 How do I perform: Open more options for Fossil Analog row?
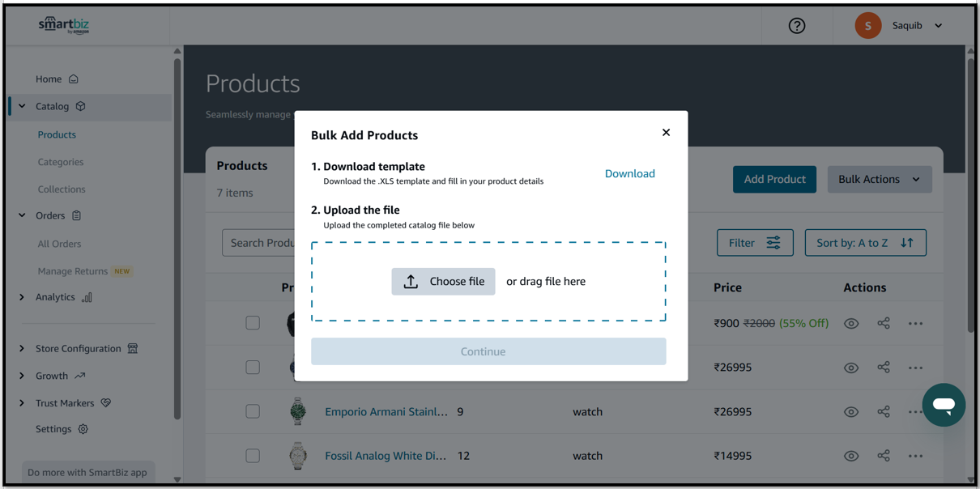pos(915,456)
